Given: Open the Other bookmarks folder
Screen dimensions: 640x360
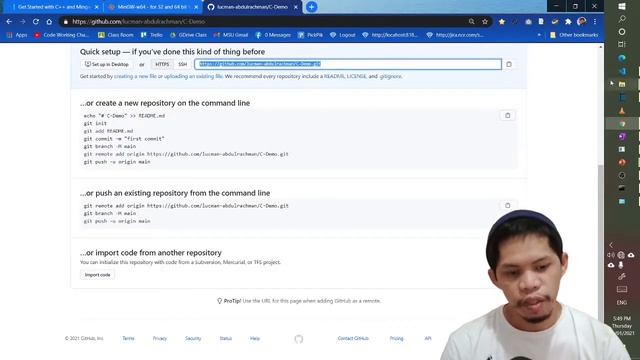Looking at the screenshot, I should point(574,35).
